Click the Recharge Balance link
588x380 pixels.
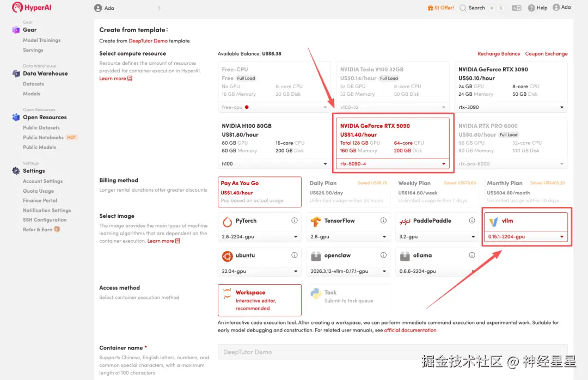click(x=498, y=54)
